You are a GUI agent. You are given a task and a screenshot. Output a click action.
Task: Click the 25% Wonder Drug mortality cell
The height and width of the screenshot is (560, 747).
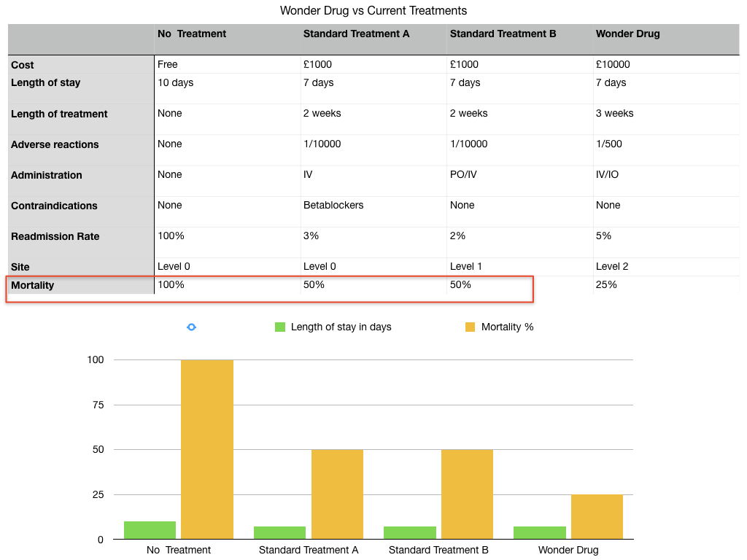(666, 285)
